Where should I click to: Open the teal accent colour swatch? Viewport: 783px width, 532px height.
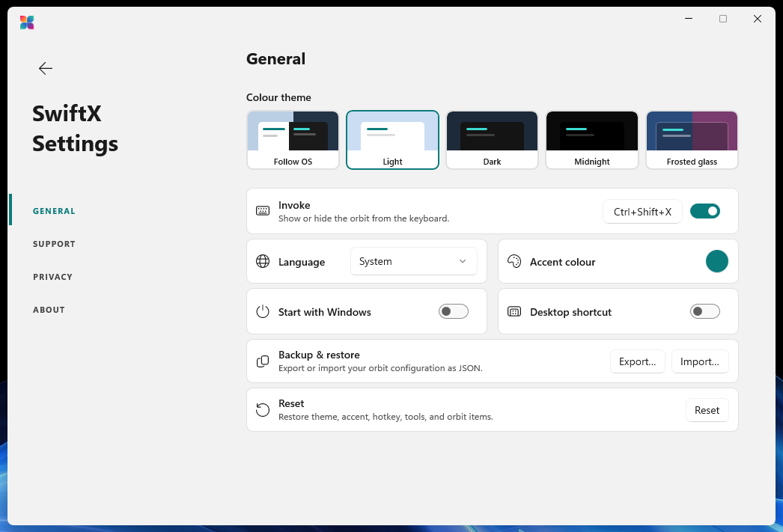(x=716, y=261)
